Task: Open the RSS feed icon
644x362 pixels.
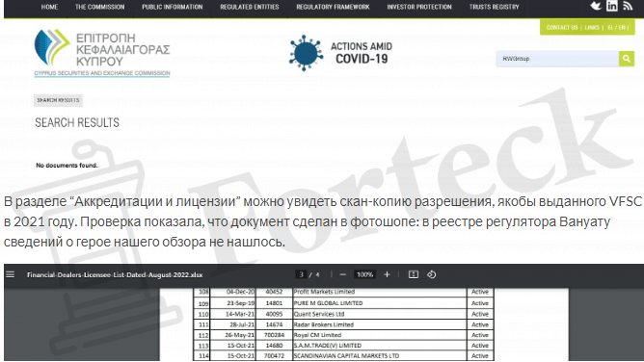Action: coord(628,6)
